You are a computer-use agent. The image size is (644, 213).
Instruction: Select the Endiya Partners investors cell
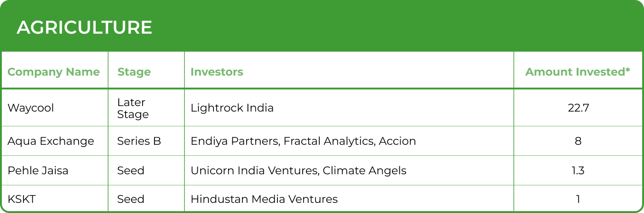pos(303,141)
